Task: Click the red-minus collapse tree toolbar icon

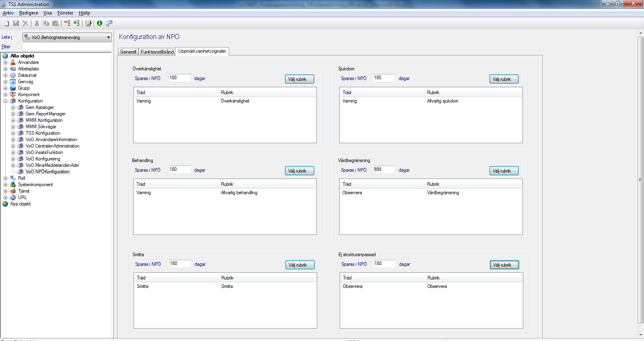Action: [67, 23]
